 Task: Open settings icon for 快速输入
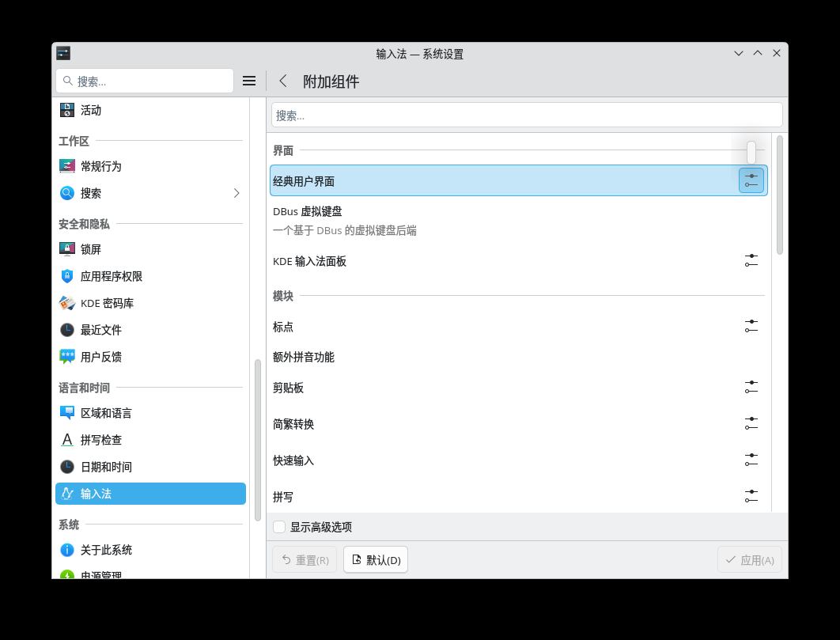[x=751, y=460]
